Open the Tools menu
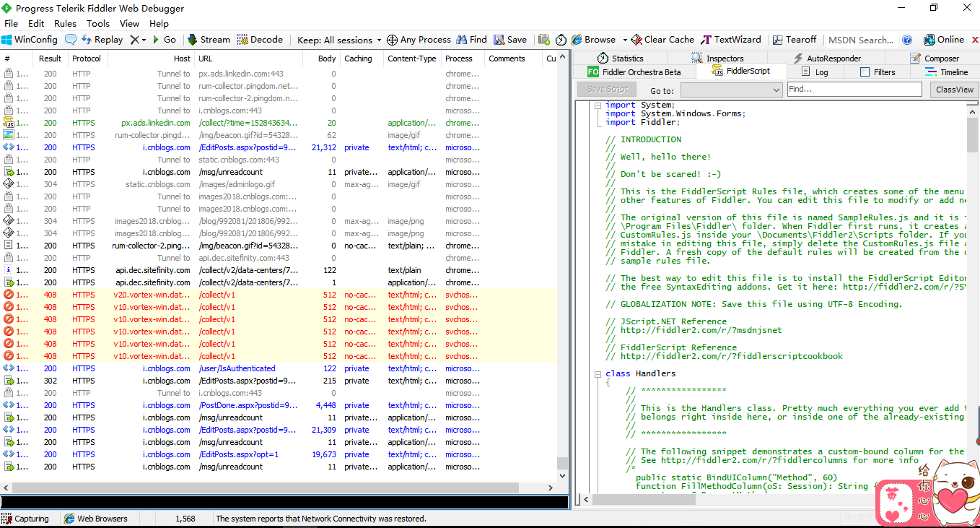Screen dimensions: 980x528 [x=98, y=24]
